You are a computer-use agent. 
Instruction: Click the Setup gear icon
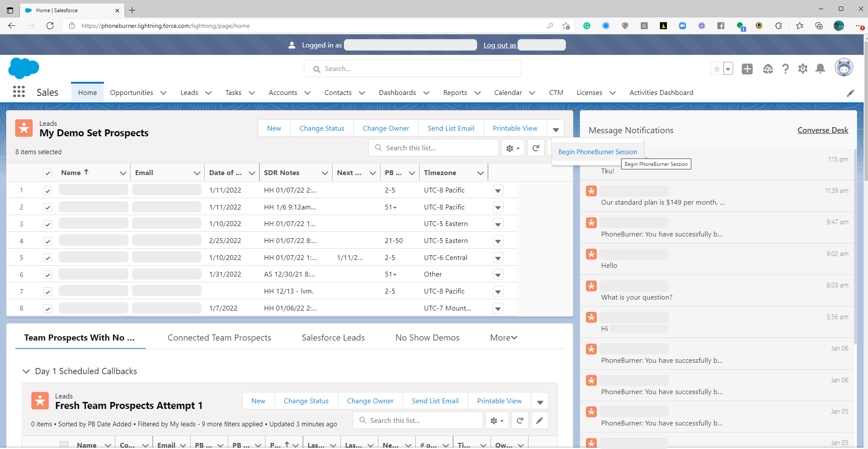803,68
